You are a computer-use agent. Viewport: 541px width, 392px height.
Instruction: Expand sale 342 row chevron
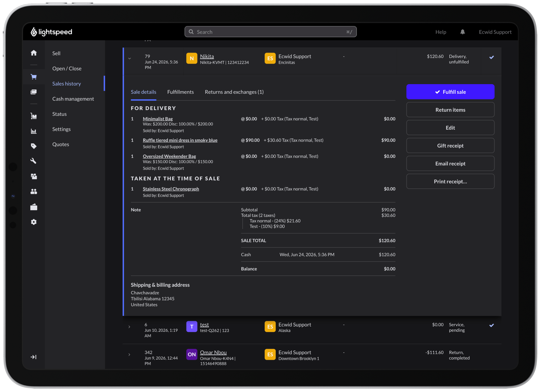click(x=129, y=355)
